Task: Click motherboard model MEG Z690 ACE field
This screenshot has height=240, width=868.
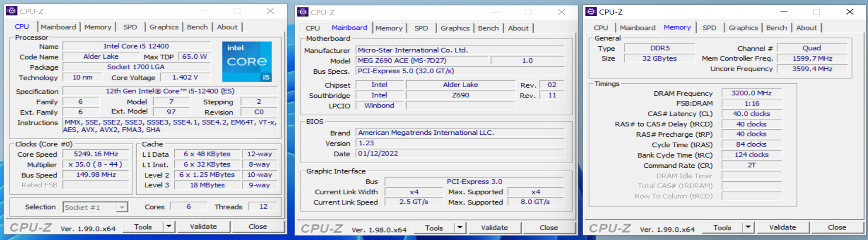Action: coord(422,61)
